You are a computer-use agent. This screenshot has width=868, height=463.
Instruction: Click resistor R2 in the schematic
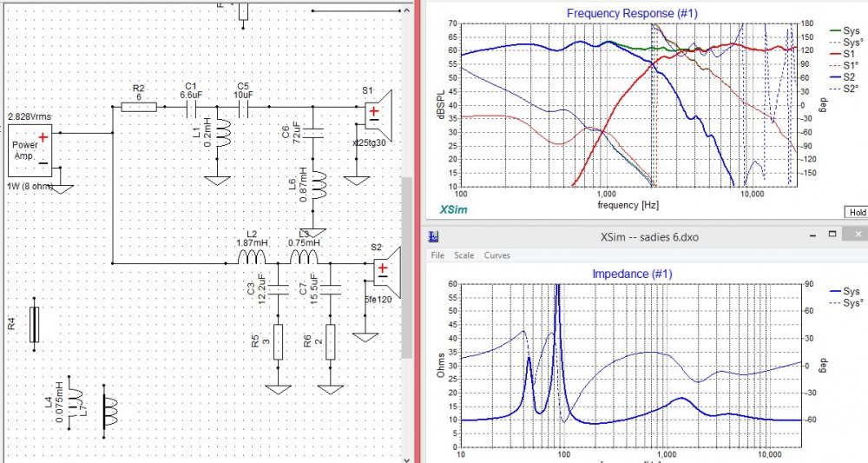[x=140, y=107]
